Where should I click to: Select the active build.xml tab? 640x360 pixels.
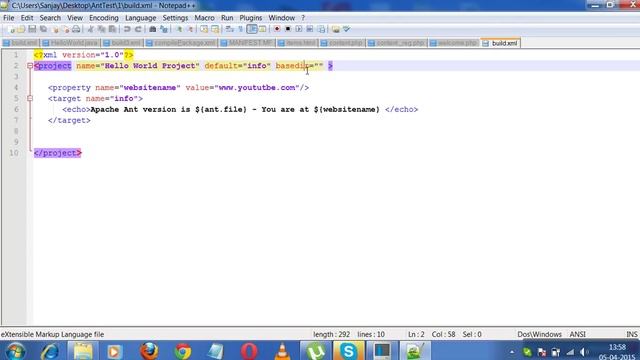click(500, 43)
